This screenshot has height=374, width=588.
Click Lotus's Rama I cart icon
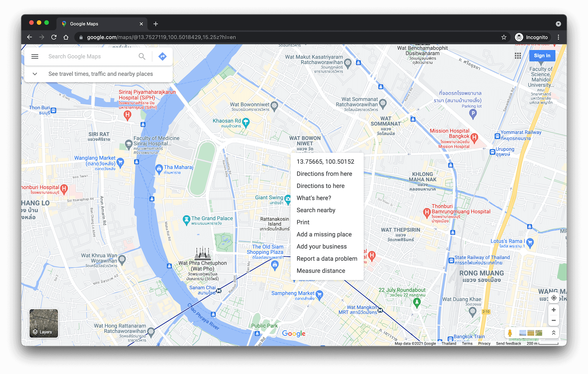[530, 243]
